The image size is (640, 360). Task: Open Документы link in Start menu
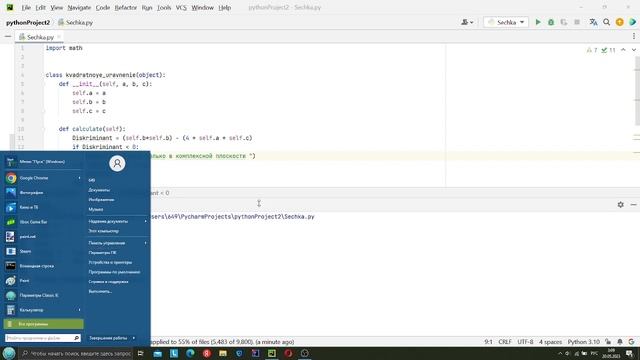click(x=99, y=190)
